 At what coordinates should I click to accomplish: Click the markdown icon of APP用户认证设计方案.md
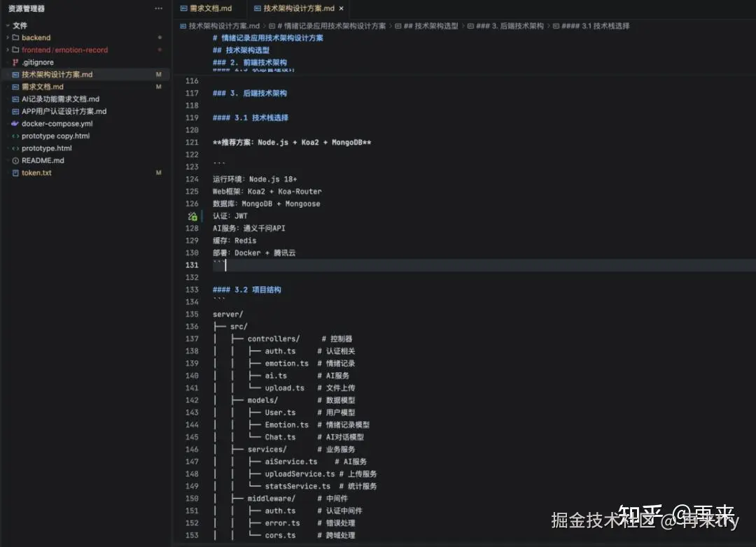[15, 111]
